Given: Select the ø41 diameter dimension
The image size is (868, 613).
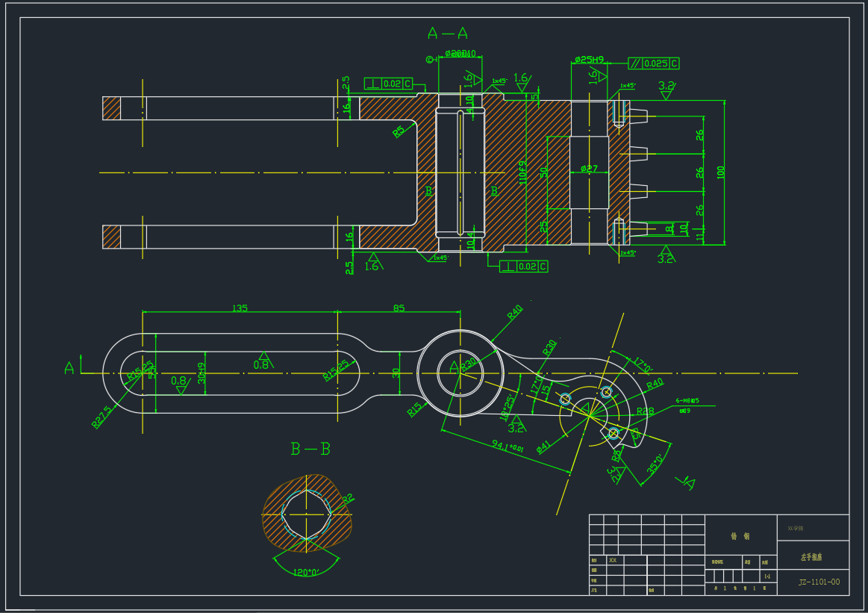Looking at the screenshot, I should pos(543,446).
